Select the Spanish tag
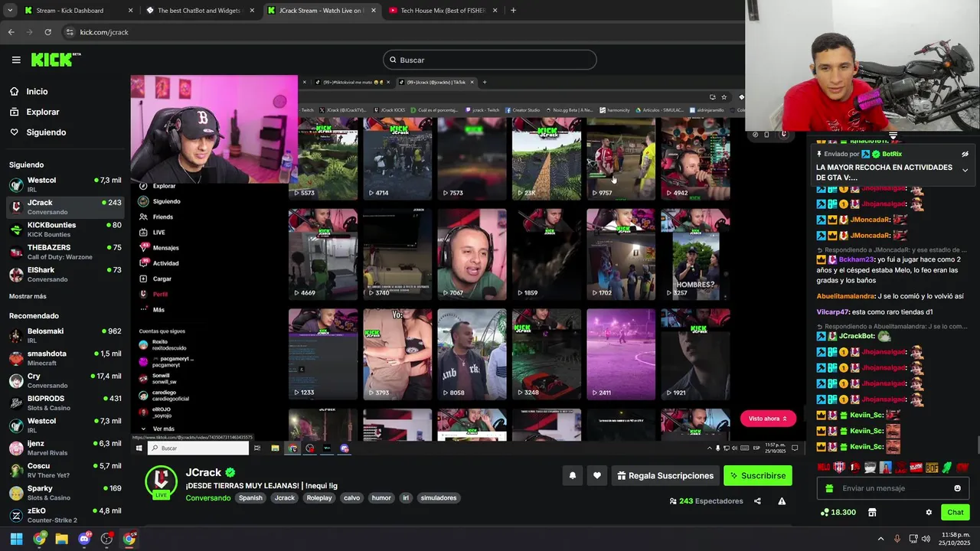This screenshot has width=980, height=551. tap(250, 497)
